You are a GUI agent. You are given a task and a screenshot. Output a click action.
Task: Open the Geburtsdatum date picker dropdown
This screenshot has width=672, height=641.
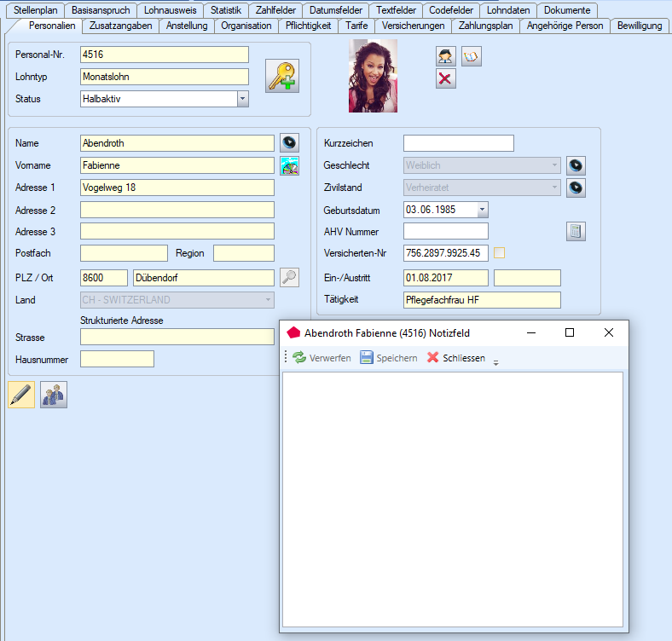(x=483, y=209)
